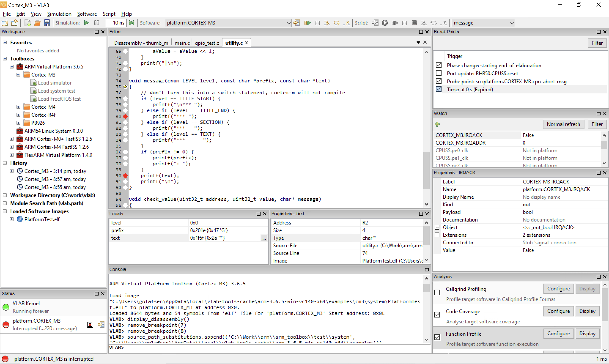Click the Analysis panel scroll down arrow
Image resolution: width=609 pixels, height=364 pixels.
click(x=605, y=350)
